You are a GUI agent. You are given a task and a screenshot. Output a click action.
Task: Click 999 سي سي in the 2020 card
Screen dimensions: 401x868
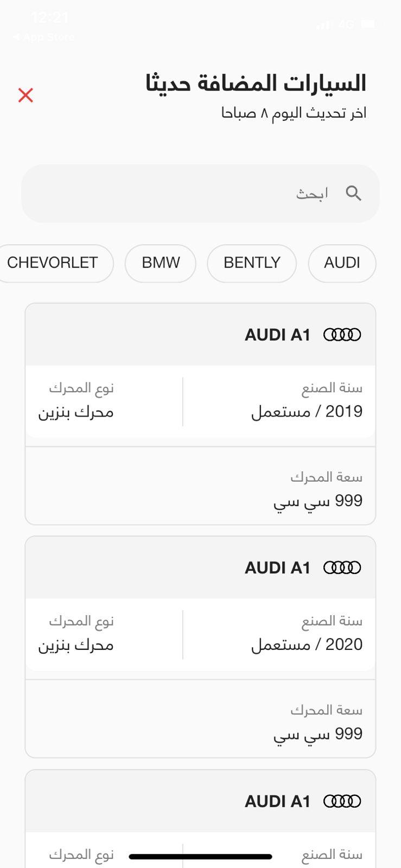pyautogui.click(x=317, y=734)
